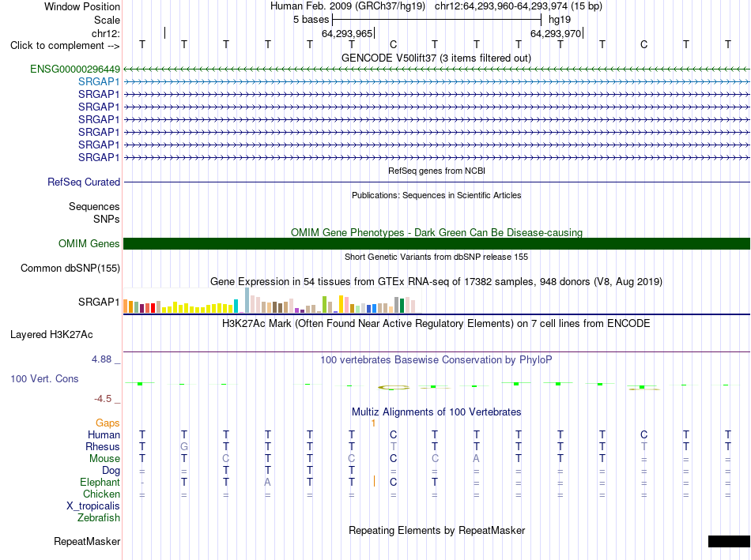Click the G base in the Rhesus row
Image resolution: width=751 pixels, height=560 pixels.
184,446
